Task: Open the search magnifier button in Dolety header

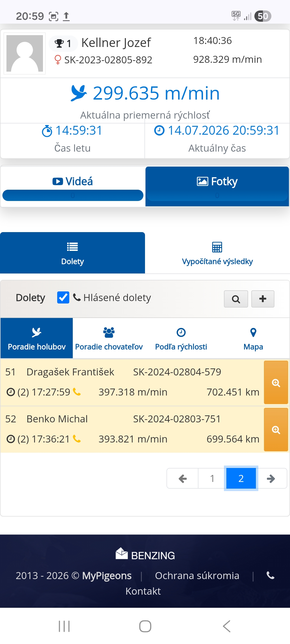Action: 236,299
